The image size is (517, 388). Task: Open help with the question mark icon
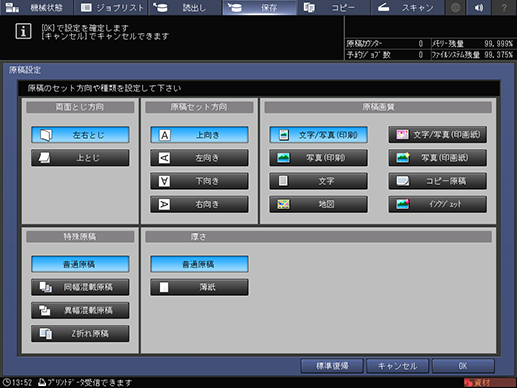(504, 7)
